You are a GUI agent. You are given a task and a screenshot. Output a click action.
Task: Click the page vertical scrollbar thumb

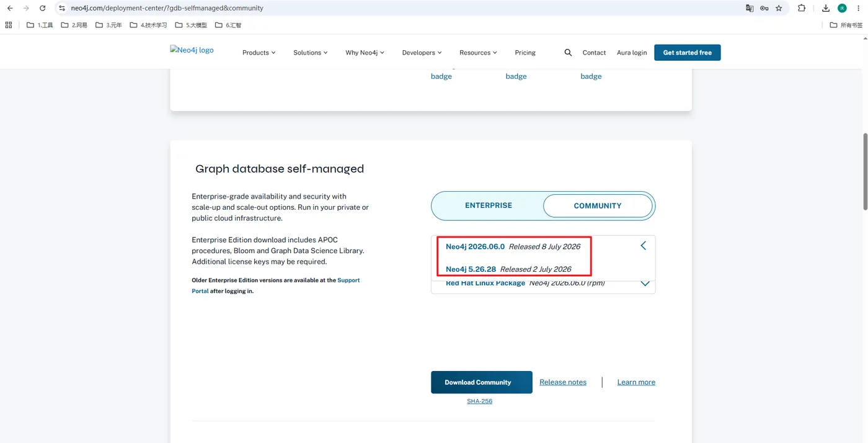(x=865, y=172)
